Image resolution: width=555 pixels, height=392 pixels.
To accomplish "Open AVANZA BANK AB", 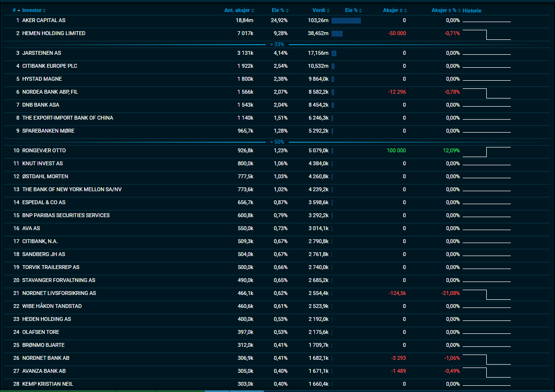I will point(44,371).
